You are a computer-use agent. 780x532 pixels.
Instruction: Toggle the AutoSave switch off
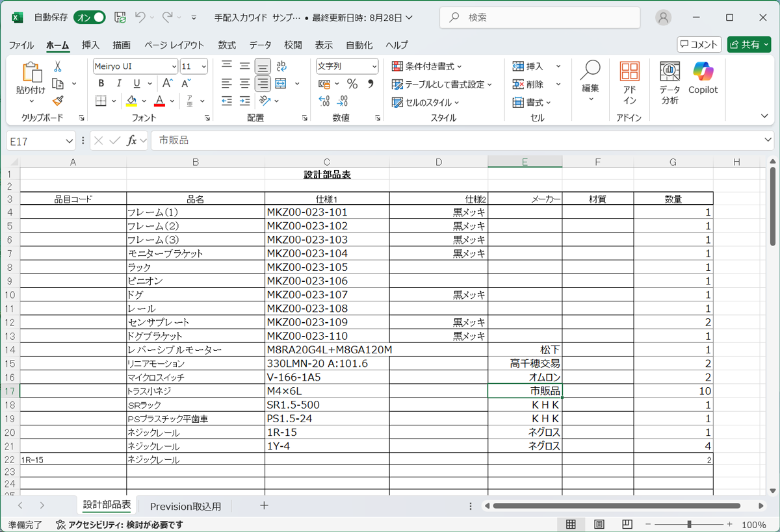(x=90, y=18)
